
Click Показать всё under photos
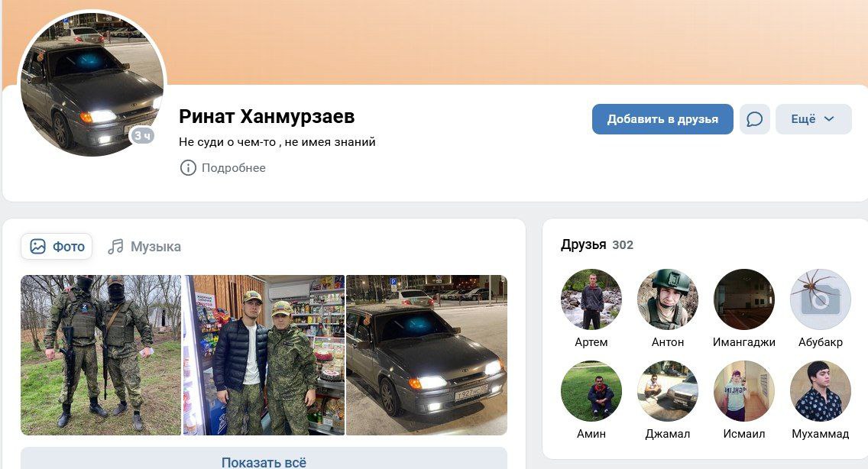click(264, 460)
